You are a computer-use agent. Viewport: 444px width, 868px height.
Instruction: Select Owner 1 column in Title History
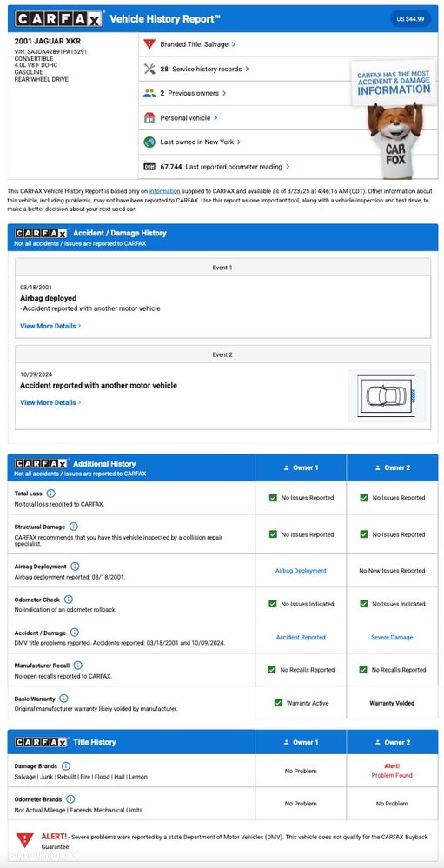[x=301, y=742]
